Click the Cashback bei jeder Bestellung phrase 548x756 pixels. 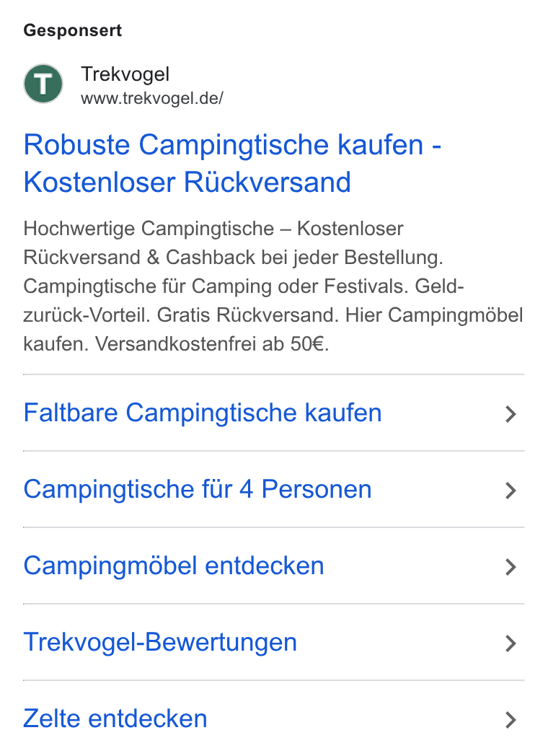coord(304,258)
